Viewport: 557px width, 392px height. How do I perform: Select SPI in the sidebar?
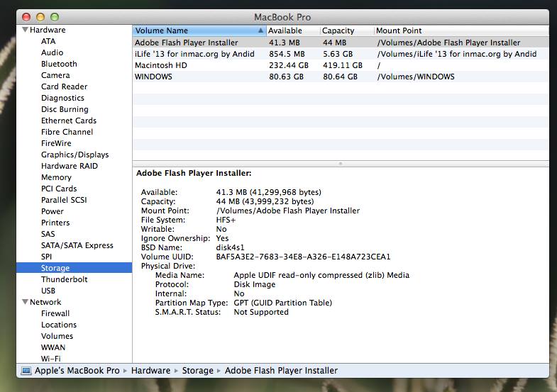point(47,257)
